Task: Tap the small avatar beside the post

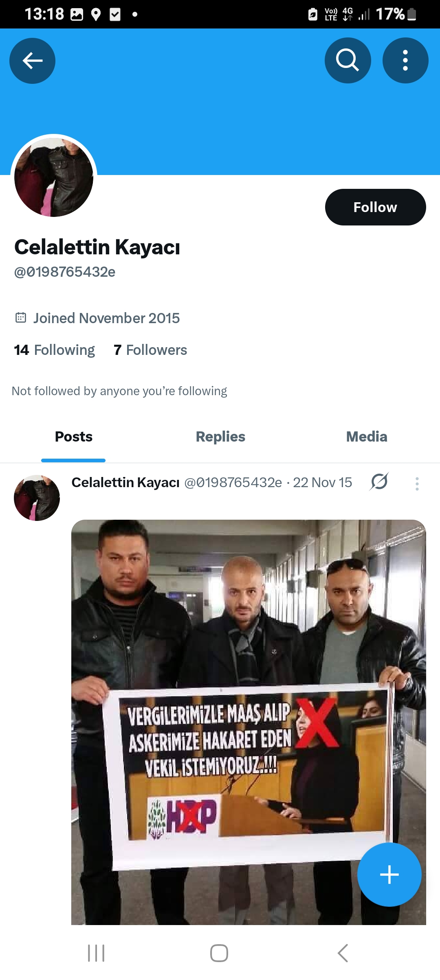Action: 37,498
